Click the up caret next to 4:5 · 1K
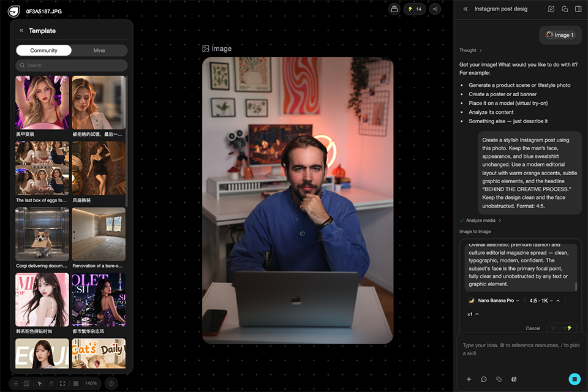The image size is (588, 392). [x=558, y=301]
